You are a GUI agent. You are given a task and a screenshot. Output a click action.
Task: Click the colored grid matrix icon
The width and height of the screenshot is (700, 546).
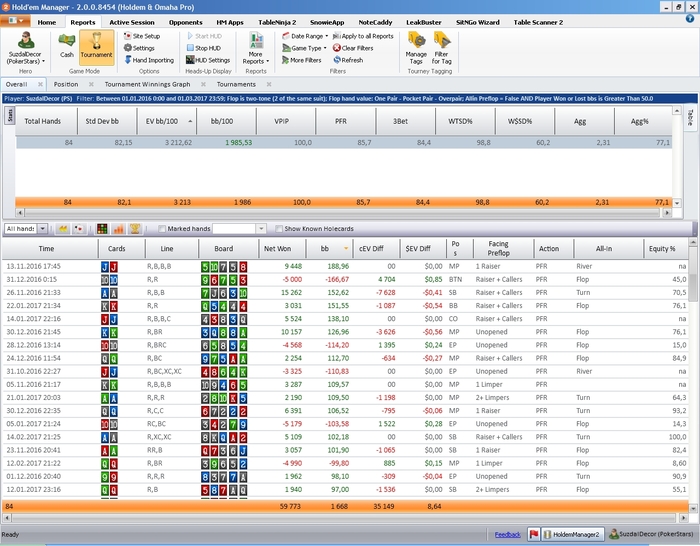click(102, 229)
